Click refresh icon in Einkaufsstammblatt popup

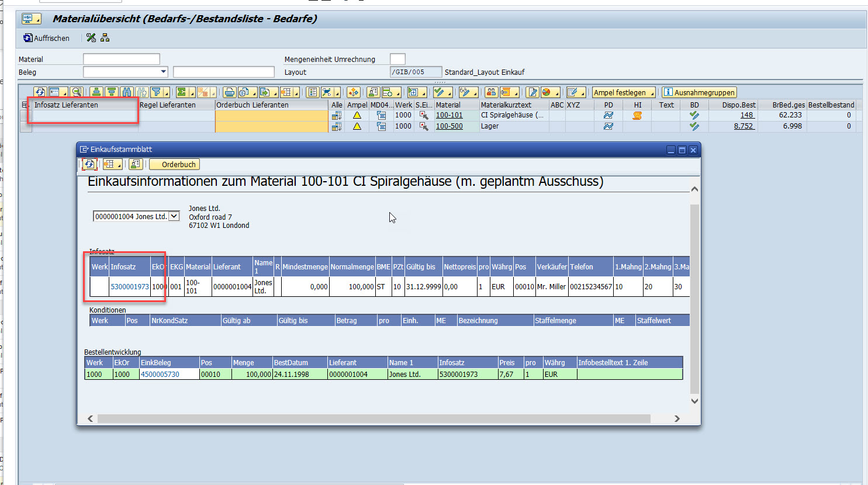(x=89, y=164)
